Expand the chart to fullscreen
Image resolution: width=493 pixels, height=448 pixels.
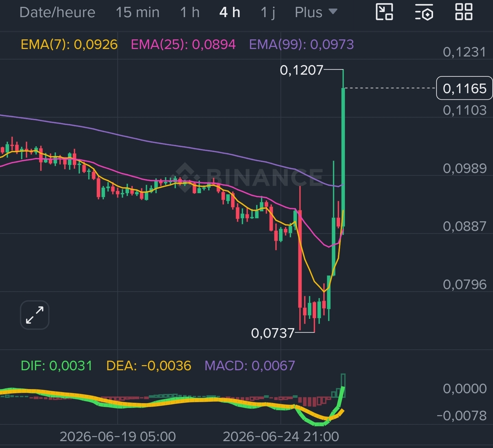click(x=35, y=315)
